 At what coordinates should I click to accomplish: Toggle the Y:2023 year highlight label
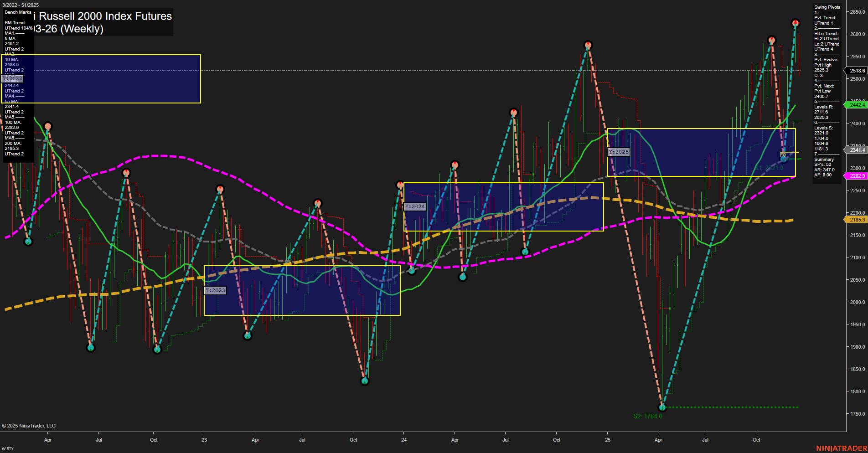tap(215, 289)
